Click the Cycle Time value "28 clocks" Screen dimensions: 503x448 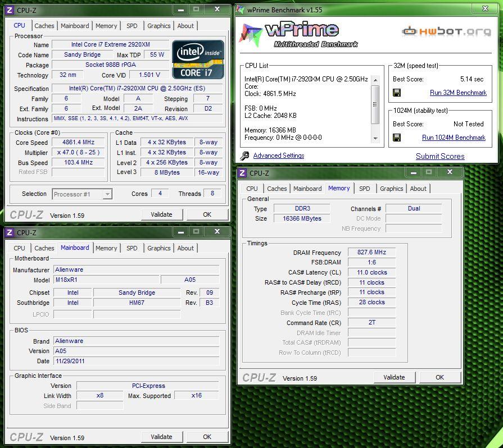(372, 302)
